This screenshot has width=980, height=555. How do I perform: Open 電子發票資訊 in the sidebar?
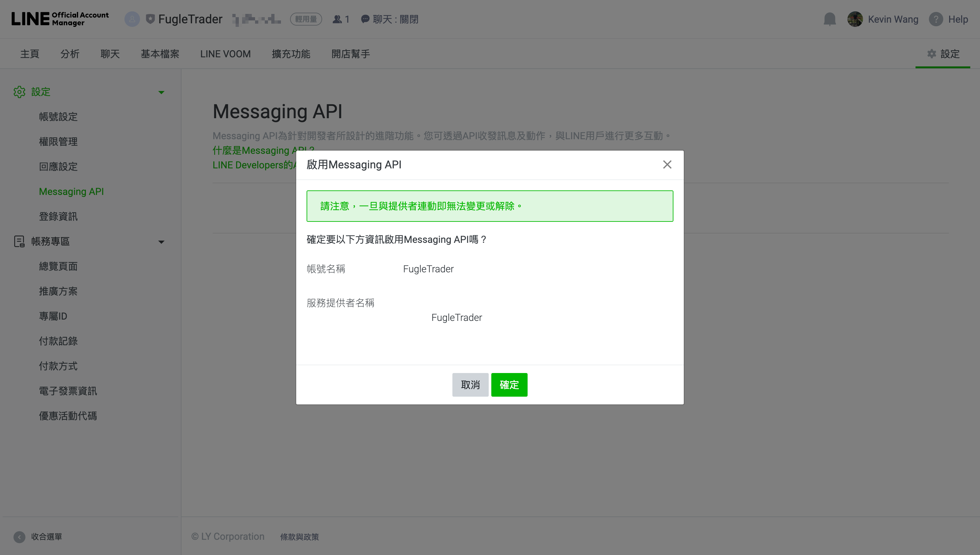point(68,391)
